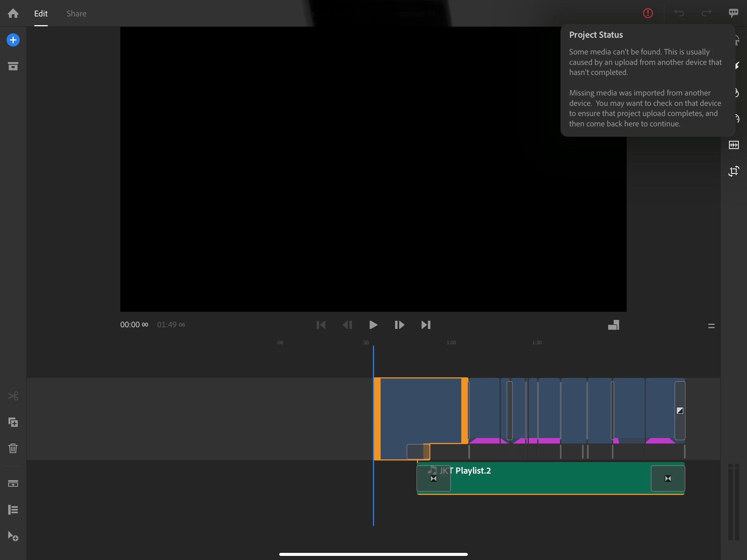Split clip with the scissors tool
The width and height of the screenshot is (747, 560).
(x=13, y=396)
